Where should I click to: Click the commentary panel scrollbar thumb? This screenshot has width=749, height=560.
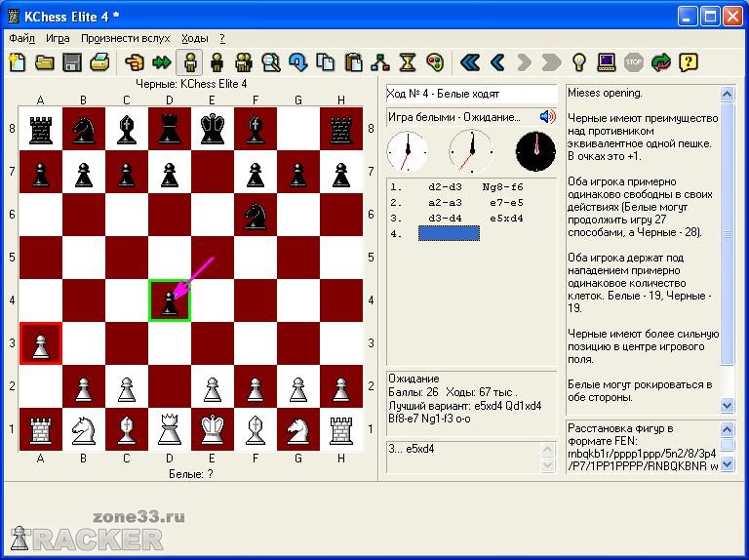[727, 233]
